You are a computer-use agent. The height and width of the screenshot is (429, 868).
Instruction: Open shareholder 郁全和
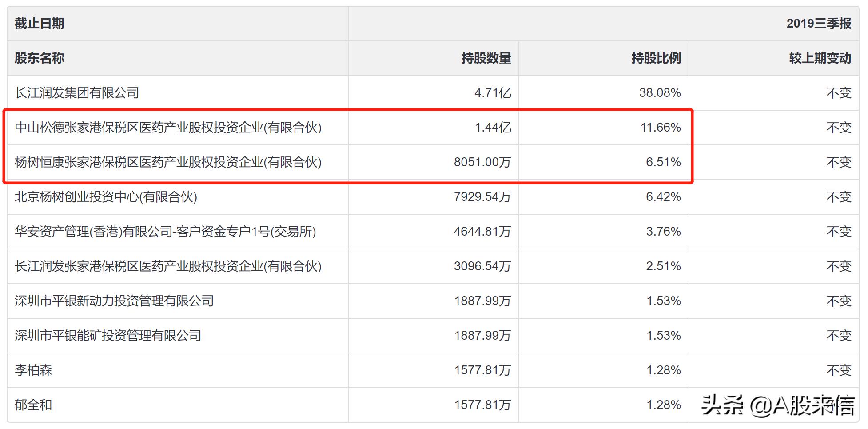[33, 405]
